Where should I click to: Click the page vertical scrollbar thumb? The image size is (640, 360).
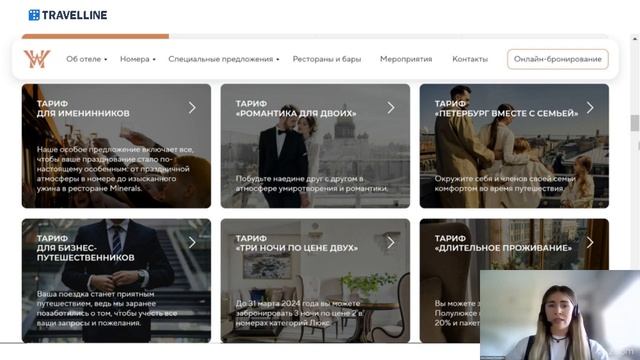pos(634,123)
